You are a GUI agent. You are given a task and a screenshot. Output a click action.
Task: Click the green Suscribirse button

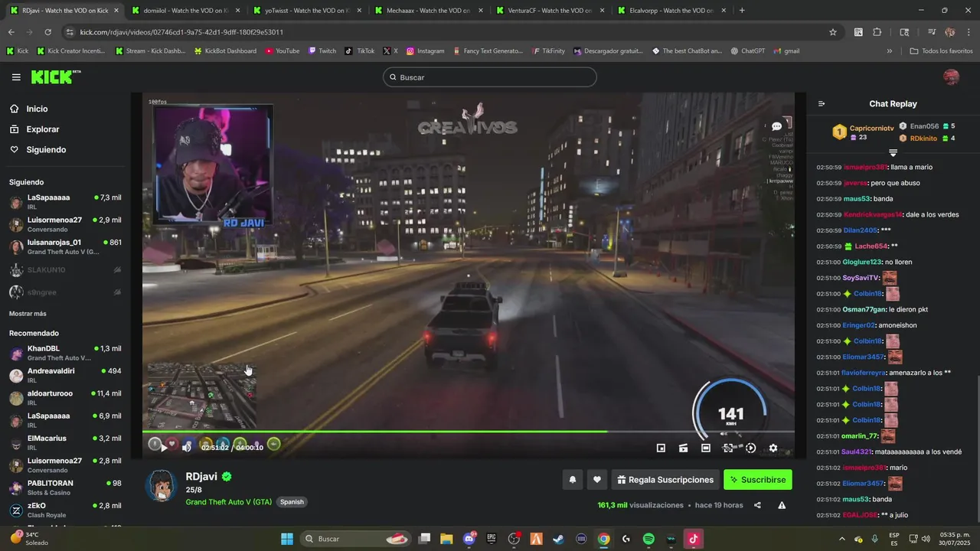coord(758,480)
